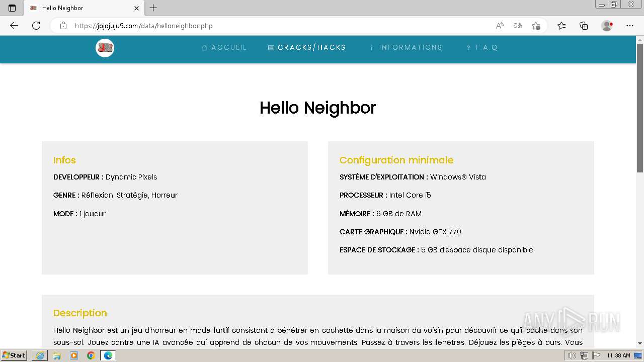The height and width of the screenshot is (362, 644).
Task: Click the browser Back arrow
Action: click(x=14, y=26)
